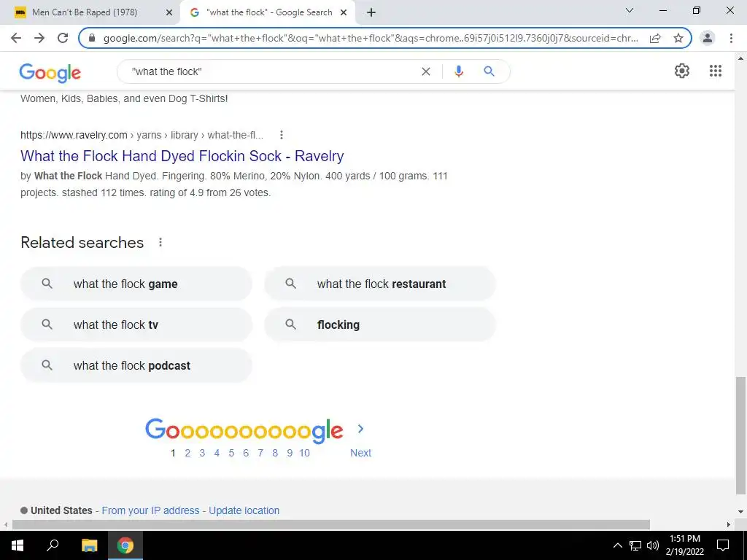Expand the tab search chevron
Image resolution: width=747 pixels, height=560 pixels.
(629, 10)
